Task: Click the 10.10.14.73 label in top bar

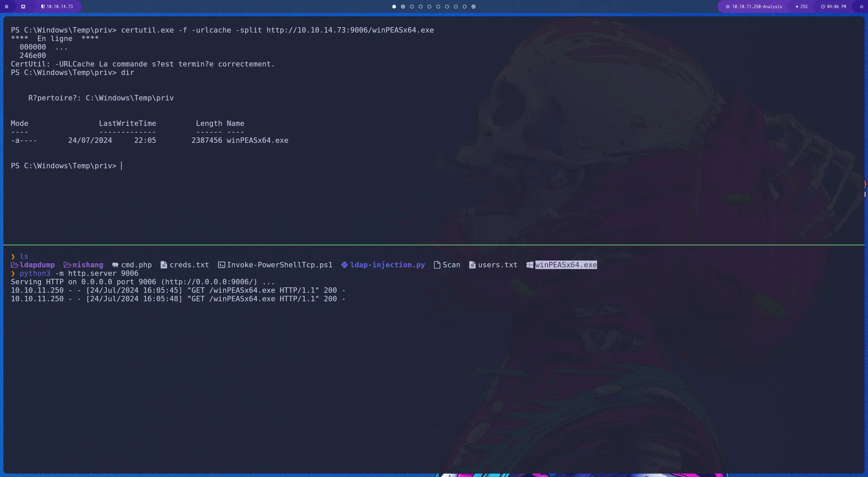Action: [x=59, y=6]
